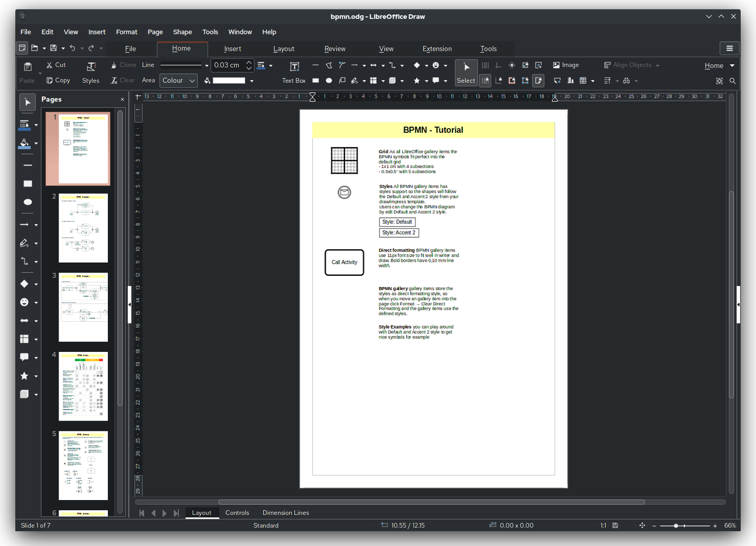The height and width of the screenshot is (546, 756).
Task: Select page 3 thumbnail in Pages panel
Action: (83, 307)
